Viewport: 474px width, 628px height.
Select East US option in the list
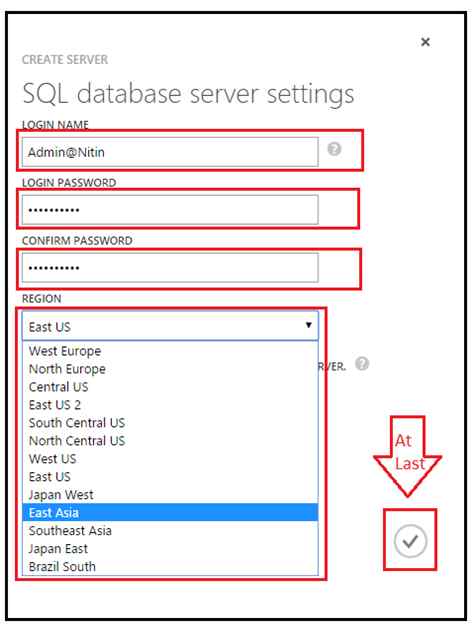[170, 477]
